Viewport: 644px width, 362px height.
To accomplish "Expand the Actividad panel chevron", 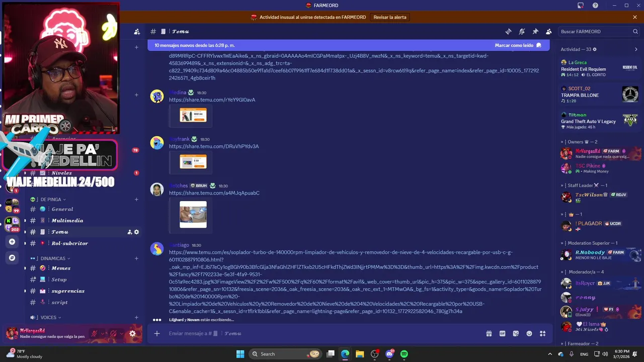I will point(636,49).
